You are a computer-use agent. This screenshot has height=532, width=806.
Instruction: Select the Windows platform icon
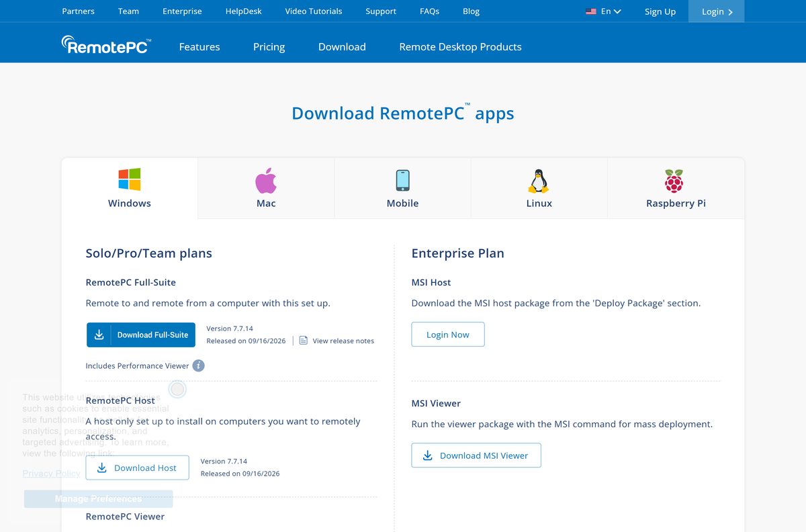tap(130, 180)
